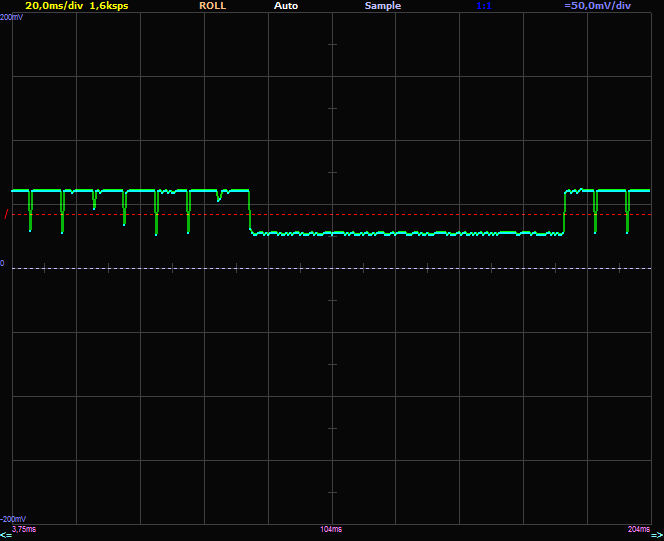Open the 50,0mV/div vertical scale setting

[x=597, y=6]
